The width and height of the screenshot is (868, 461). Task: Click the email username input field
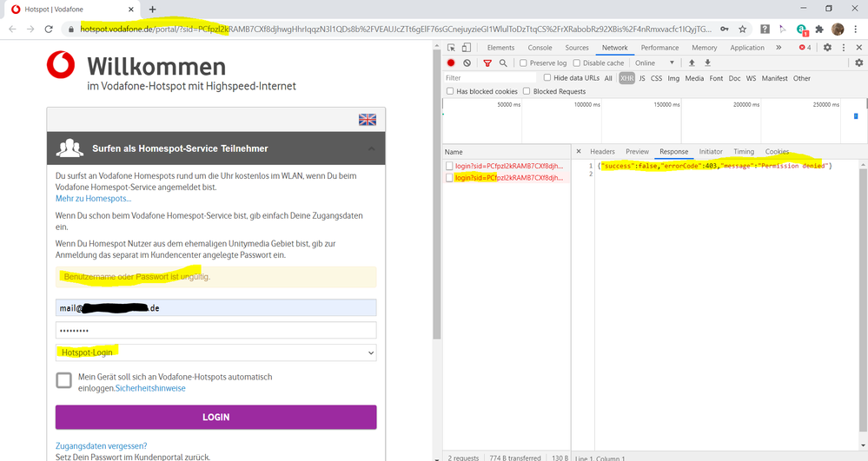(x=215, y=307)
